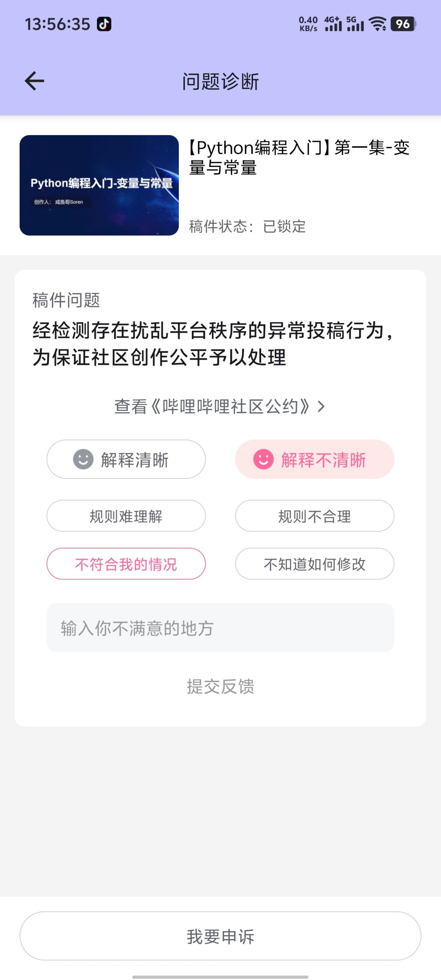Tap the TikTok status bar icon

[104, 24]
